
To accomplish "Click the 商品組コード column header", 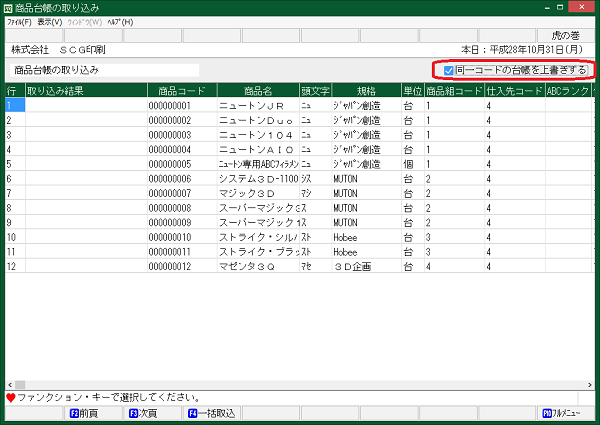I will pos(455,91).
